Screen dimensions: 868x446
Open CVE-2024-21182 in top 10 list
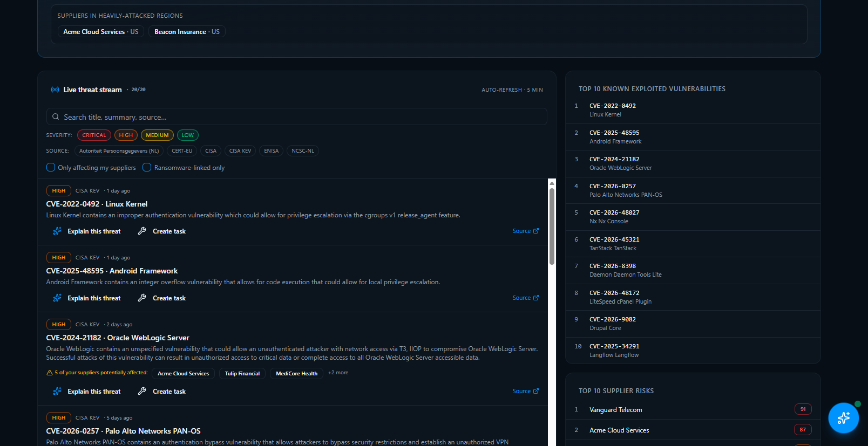693,163
